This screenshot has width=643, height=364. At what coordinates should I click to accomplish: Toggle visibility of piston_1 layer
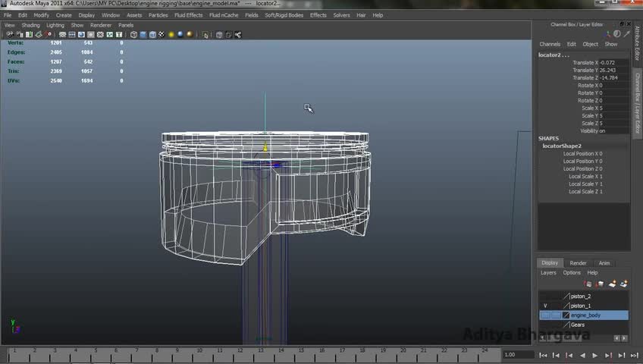(x=545, y=306)
